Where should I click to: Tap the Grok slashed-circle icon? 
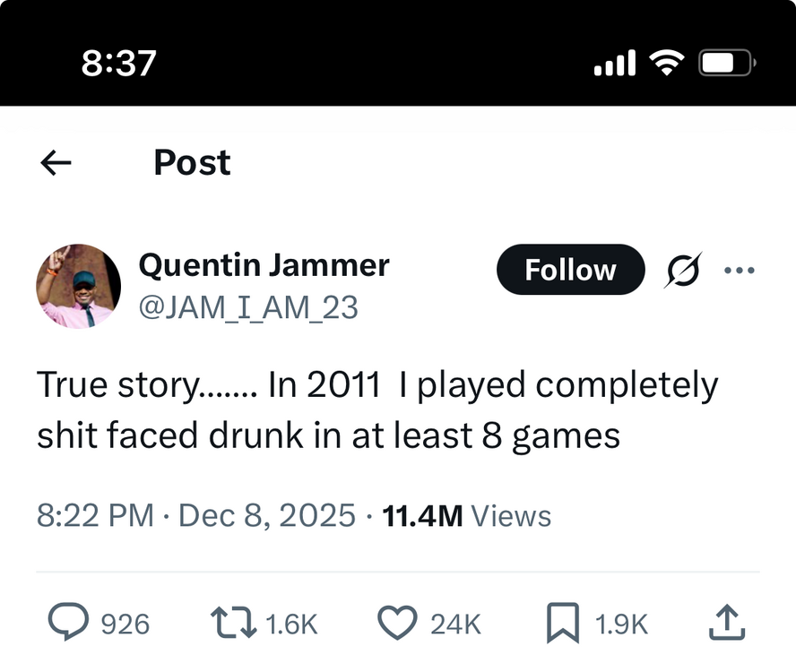pos(683,270)
